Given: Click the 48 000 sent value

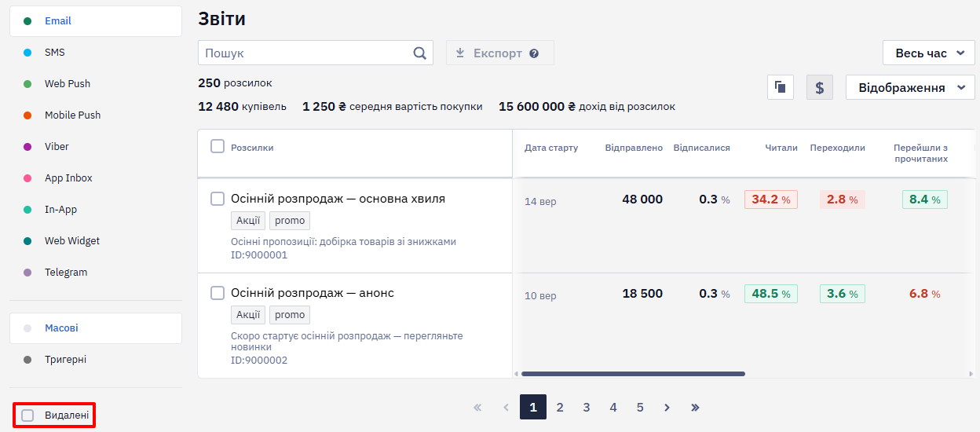Looking at the screenshot, I should click(x=642, y=200).
